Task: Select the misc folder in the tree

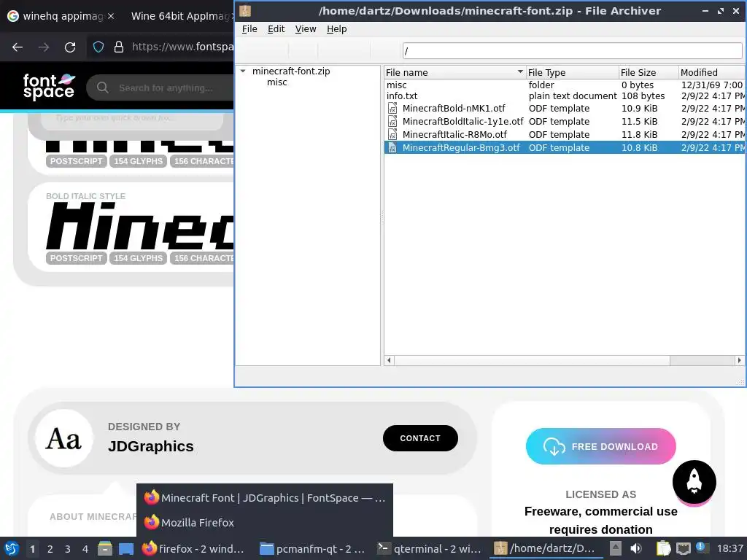Action: pos(276,82)
